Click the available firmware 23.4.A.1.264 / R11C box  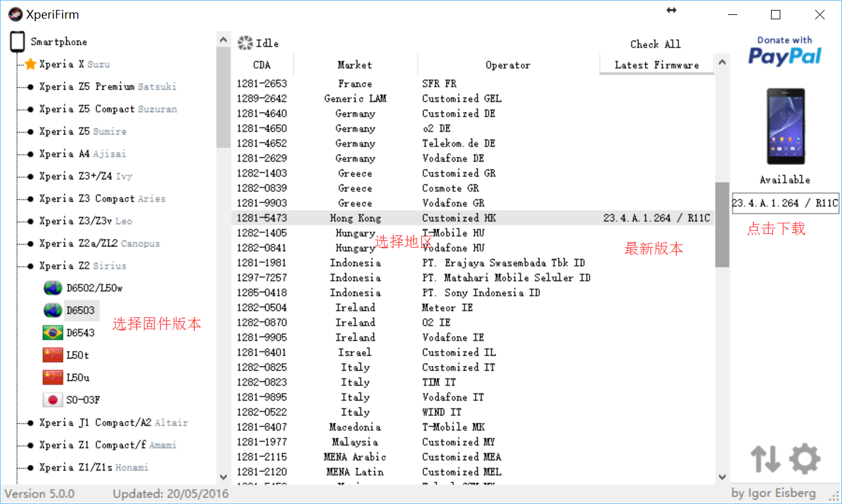pos(785,203)
